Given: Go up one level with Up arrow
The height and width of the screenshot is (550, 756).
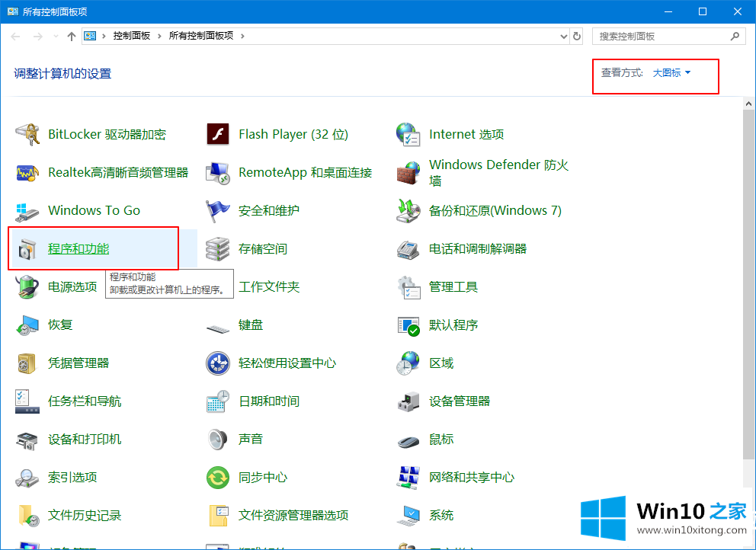Looking at the screenshot, I should [72, 36].
